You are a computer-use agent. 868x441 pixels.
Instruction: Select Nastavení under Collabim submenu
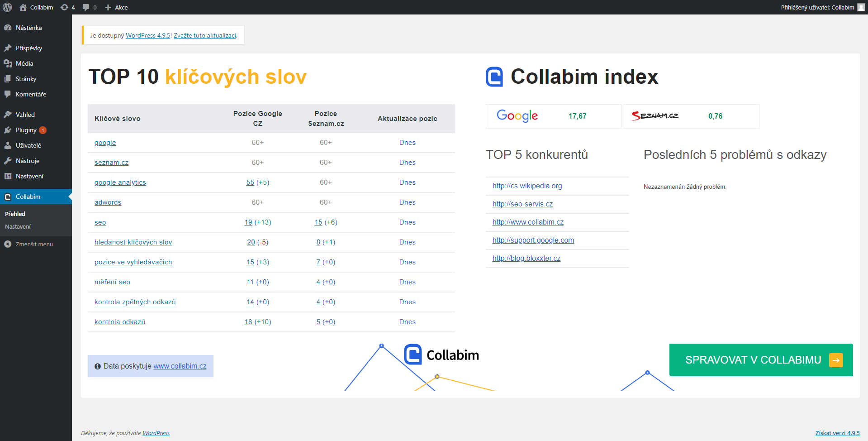(18, 226)
